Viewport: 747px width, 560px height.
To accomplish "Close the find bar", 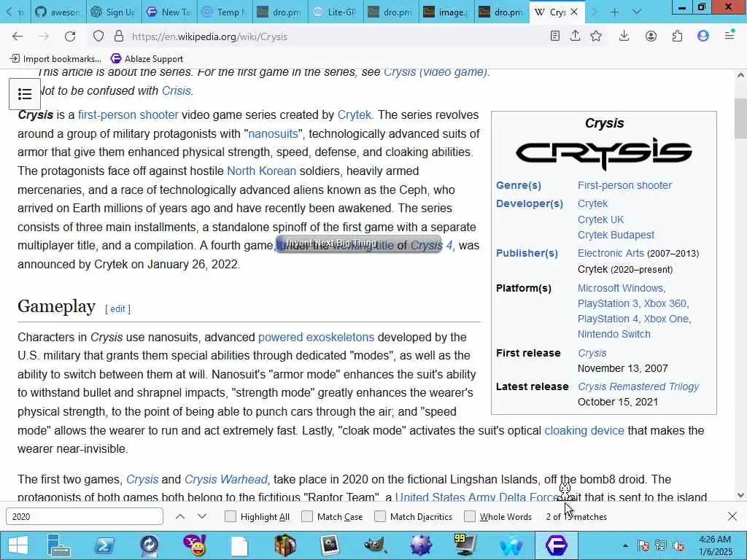I will coord(732,516).
